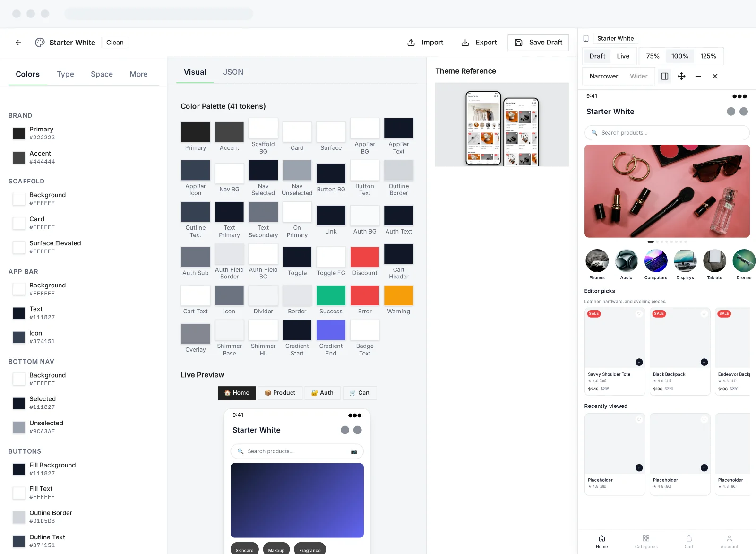The height and width of the screenshot is (554, 756).
Task: Tap the add button on Black Backpack card
Action: point(704,362)
